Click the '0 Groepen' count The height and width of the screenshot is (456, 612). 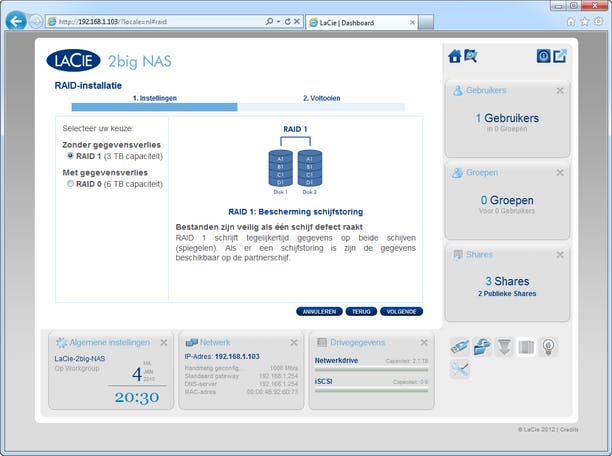507,200
